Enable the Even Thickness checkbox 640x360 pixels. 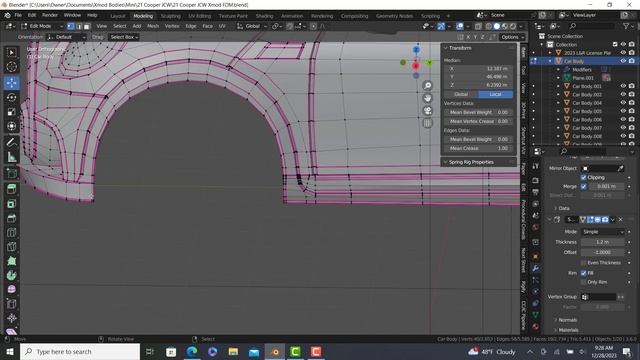(x=583, y=263)
